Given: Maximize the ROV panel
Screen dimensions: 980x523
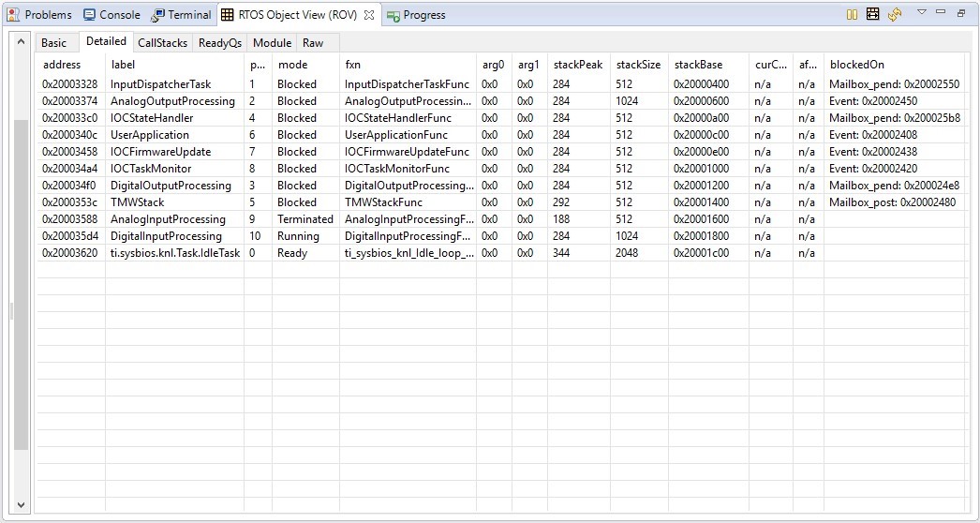Looking at the screenshot, I should (x=961, y=12).
